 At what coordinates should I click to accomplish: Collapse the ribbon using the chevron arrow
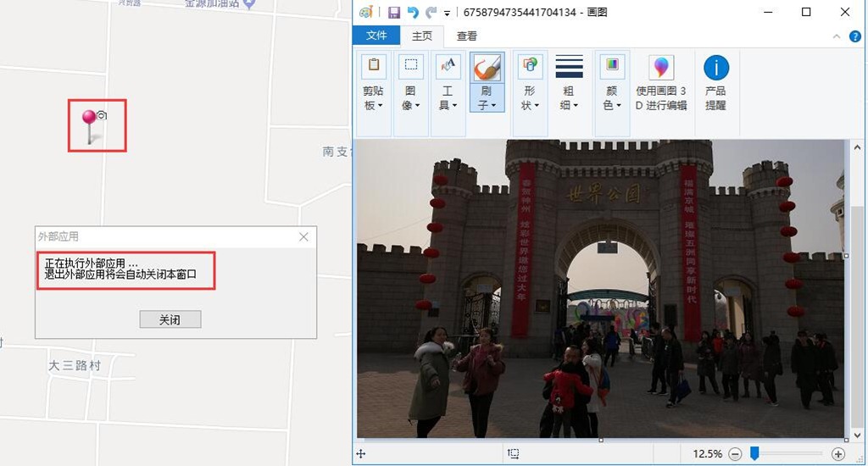point(837,36)
